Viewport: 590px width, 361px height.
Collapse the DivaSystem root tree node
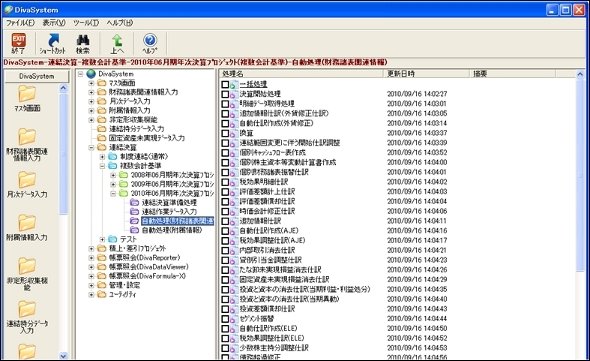[x=81, y=74]
